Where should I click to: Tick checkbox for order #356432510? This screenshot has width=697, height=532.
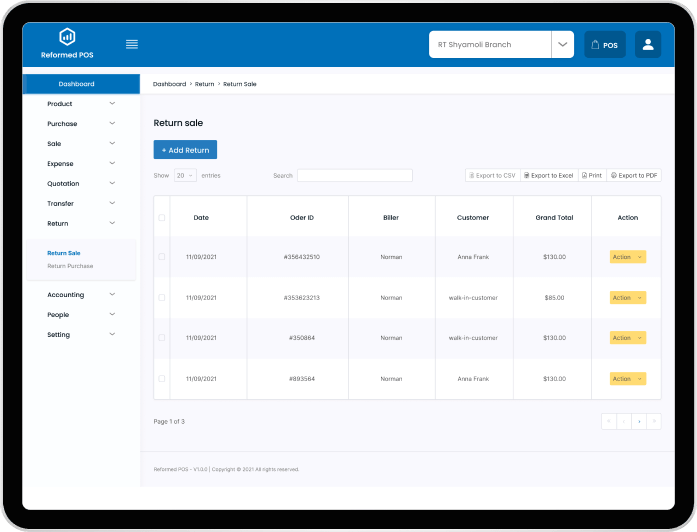click(162, 257)
